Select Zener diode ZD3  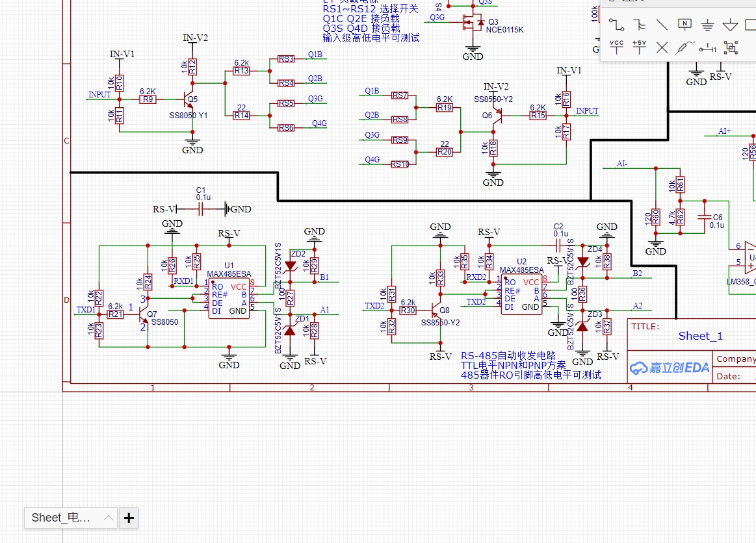click(582, 327)
